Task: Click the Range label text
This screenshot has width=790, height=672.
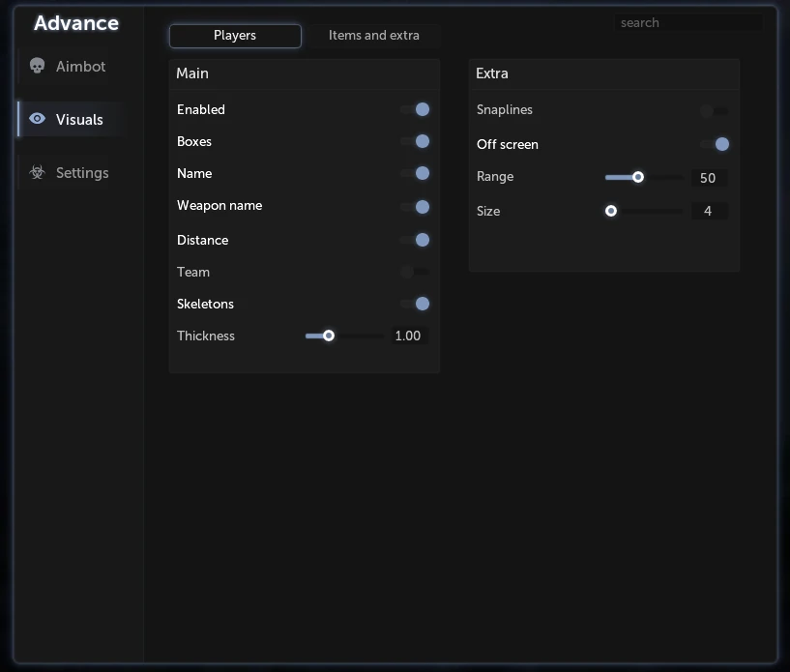Action: (495, 177)
